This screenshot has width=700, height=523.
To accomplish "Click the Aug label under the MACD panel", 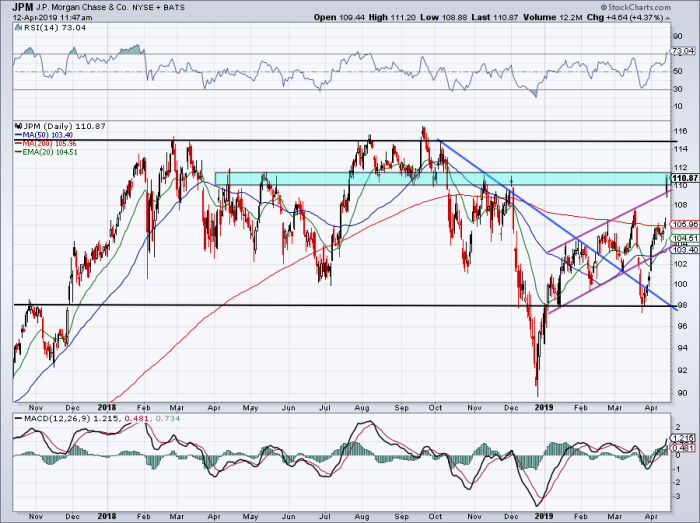I will [x=362, y=516].
